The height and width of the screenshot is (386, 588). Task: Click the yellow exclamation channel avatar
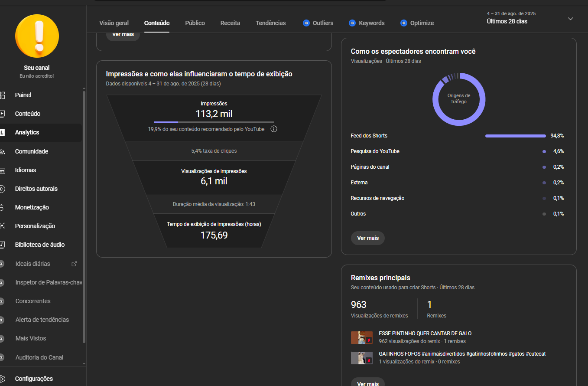(x=37, y=36)
